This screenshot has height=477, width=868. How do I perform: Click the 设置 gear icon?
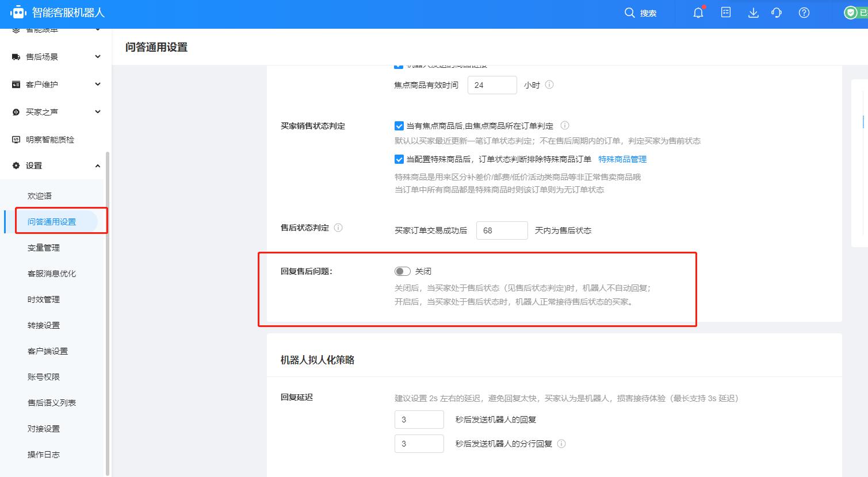16,166
